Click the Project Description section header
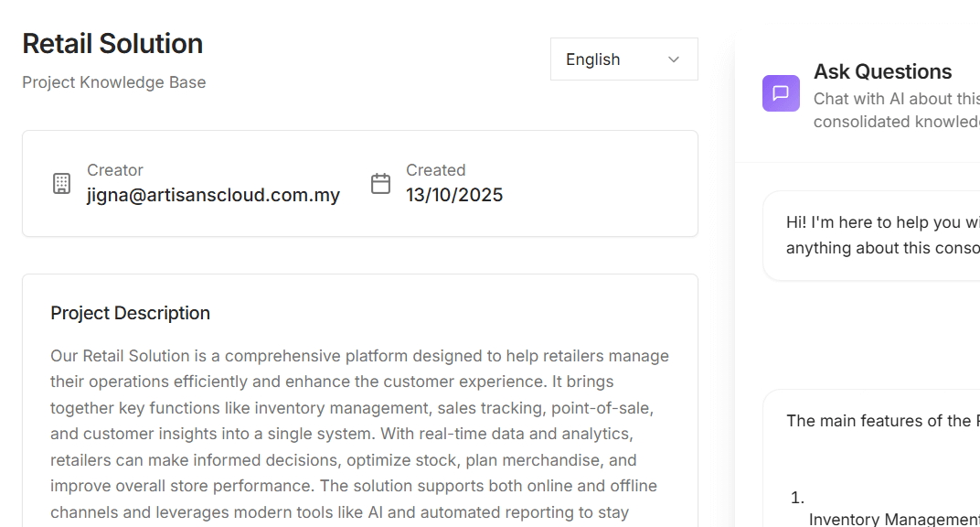The width and height of the screenshot is (980, 527). point(130,313)
